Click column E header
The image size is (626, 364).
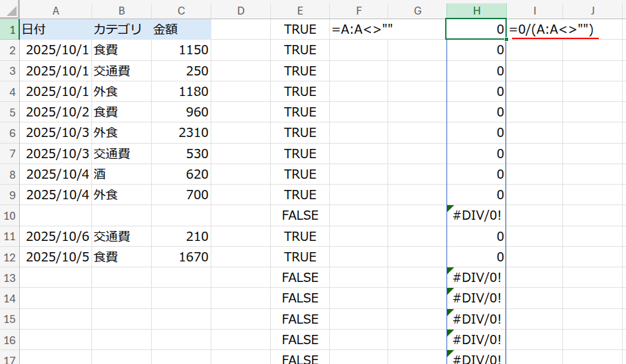[x=300, y=10]
